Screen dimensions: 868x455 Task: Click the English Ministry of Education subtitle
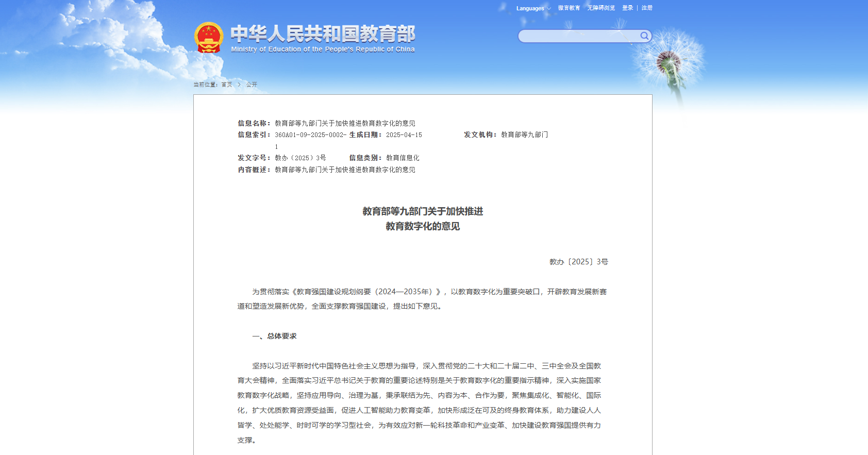pyautogui.click(x=323, y=49)
